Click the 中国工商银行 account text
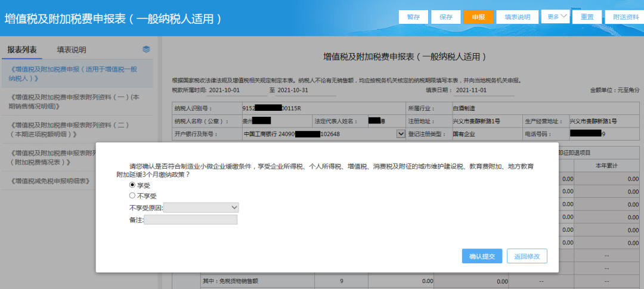The width and height of the screenshot is (644, 289). click(x=292, y=134)
